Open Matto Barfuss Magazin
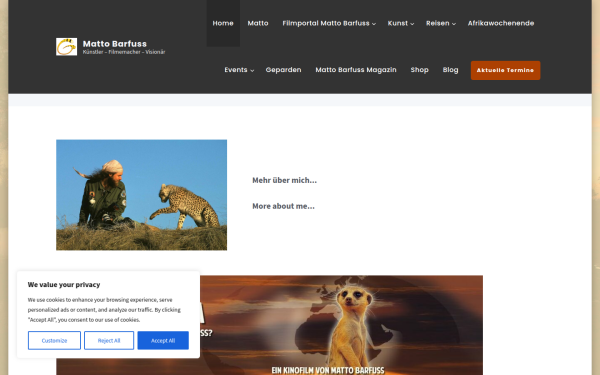The width and height of the screenshot is (600, 375). 356,70
